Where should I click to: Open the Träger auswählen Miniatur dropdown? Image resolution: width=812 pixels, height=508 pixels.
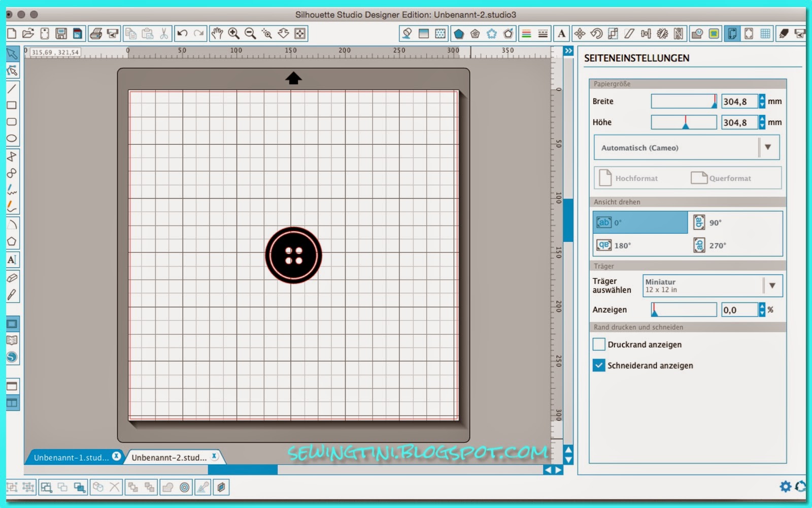[713, 285]
